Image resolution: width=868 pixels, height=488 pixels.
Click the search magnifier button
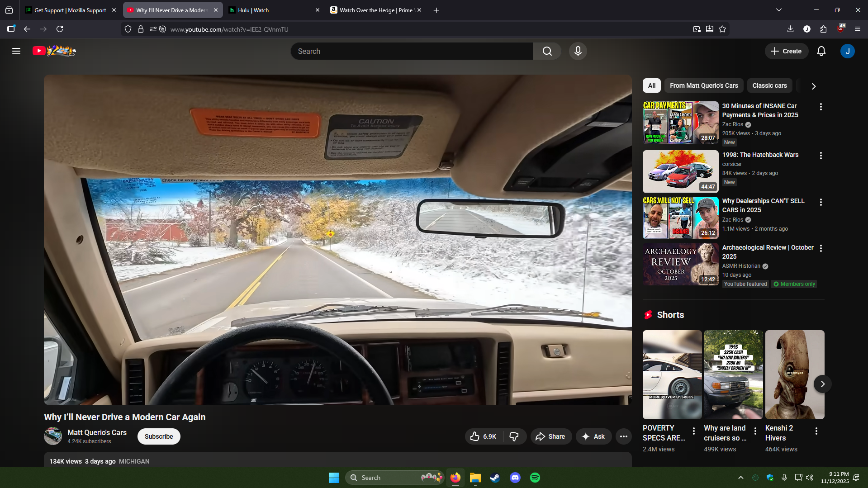click(547, 51)
